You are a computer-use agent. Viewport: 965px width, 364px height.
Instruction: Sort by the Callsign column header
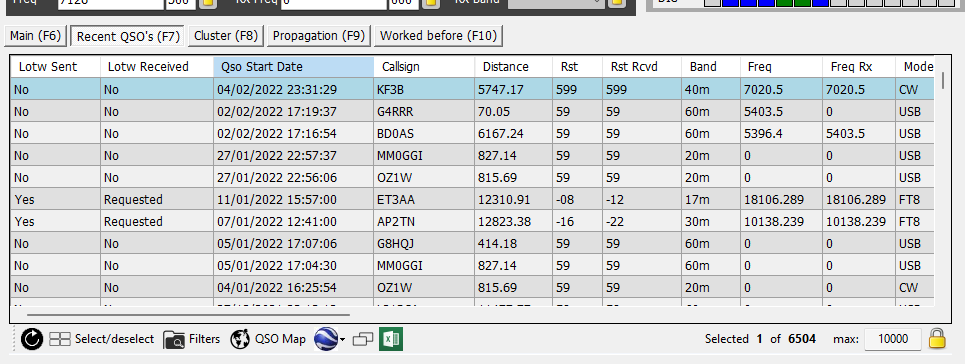pos(424,67)
